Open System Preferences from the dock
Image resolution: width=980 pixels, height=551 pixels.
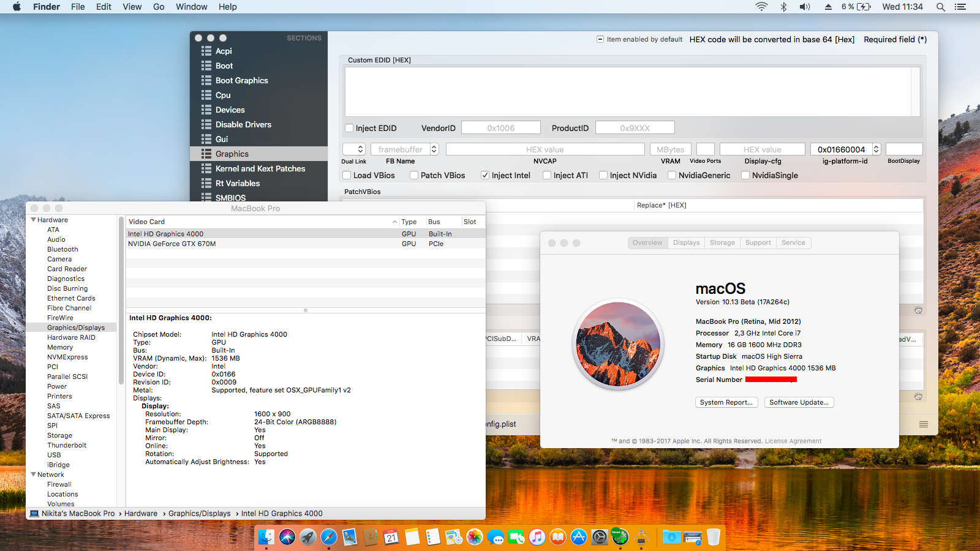(x=600, y=538)
